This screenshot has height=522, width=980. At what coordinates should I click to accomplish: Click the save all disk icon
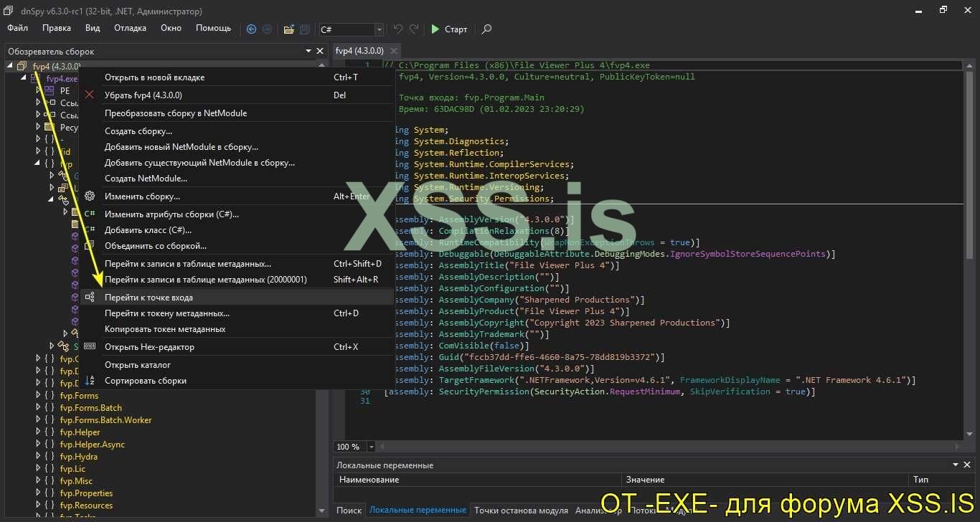305,29
